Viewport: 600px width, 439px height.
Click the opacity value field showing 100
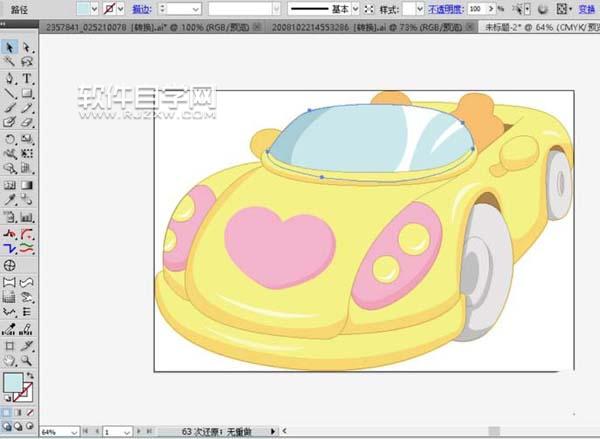point(477,8)
